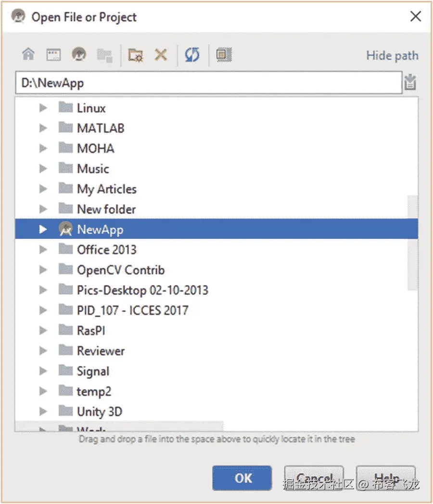Toggle Show Hidden Files and Directories

click(223, 54)
